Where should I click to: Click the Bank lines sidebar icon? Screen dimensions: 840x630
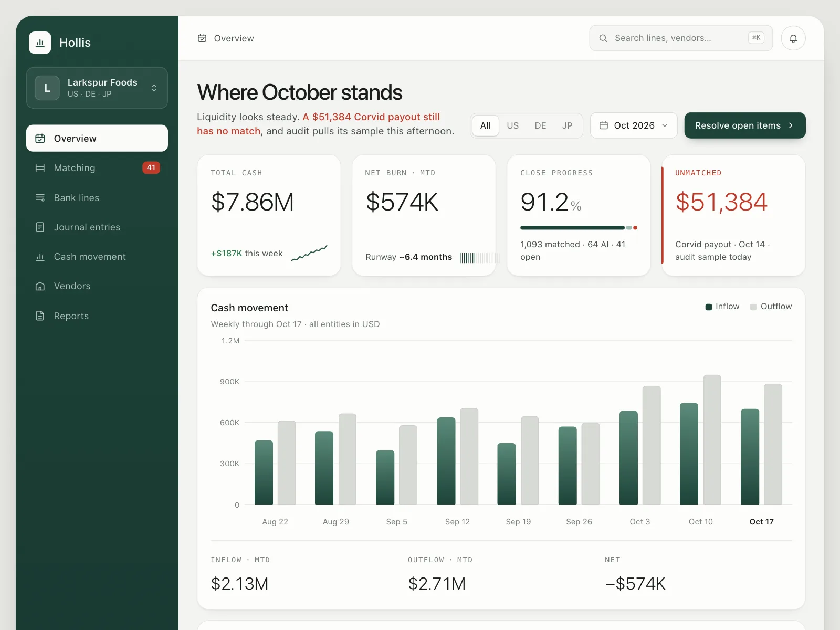[x=40, y=198]
